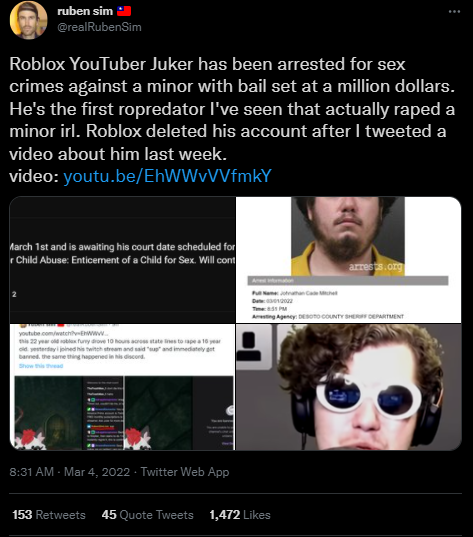473x537 pixels.
Task: View the 153 Retweets list
Action: [x=49, y=515]
